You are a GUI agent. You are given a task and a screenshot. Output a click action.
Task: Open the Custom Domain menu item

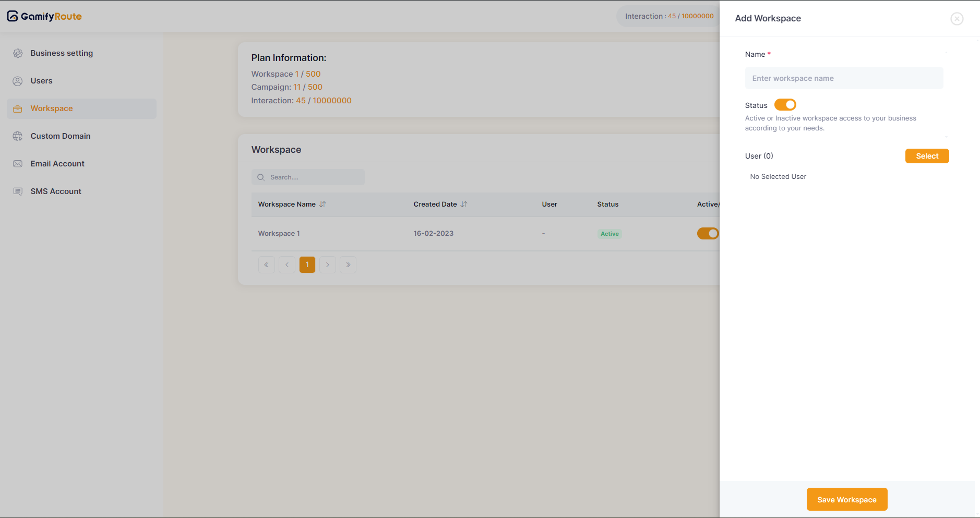(61, 136)
